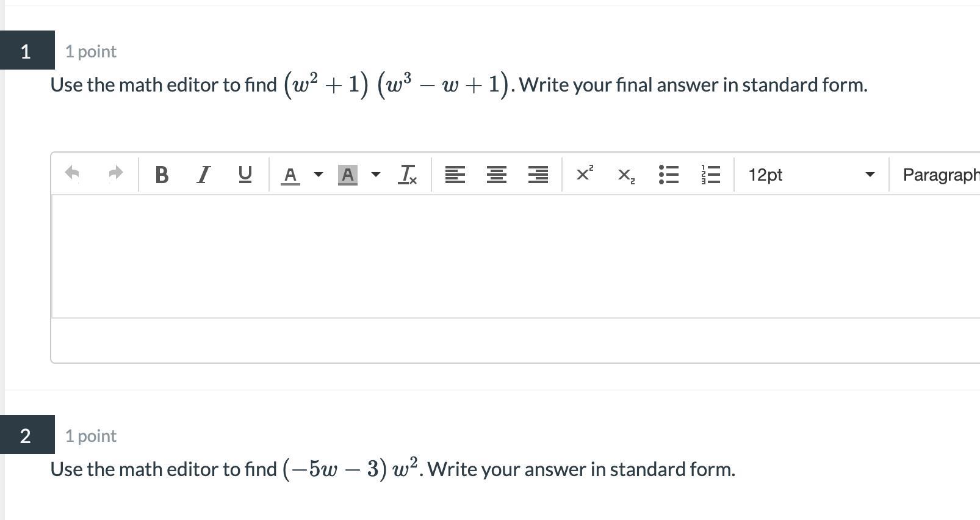Open the 12pt font size dropdown
Screen dimensions: 980x520
click(811, 175)
